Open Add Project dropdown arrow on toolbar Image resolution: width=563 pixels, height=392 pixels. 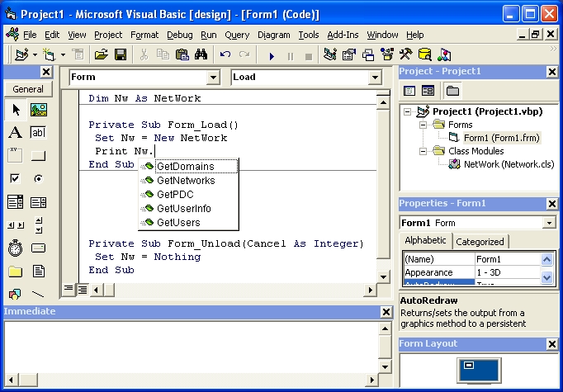tap(35, 55)
